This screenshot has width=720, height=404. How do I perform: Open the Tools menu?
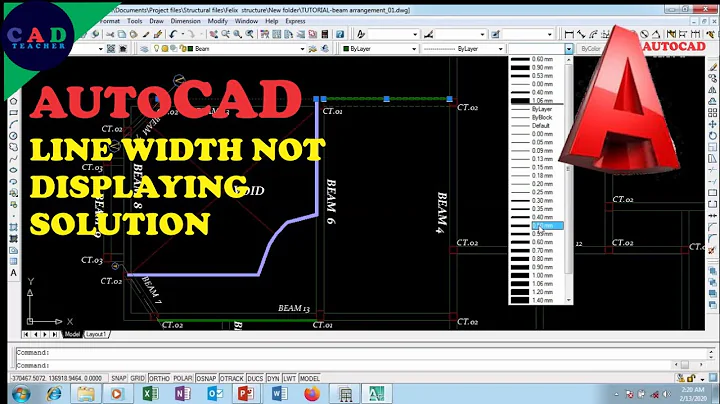coord(135,21)
